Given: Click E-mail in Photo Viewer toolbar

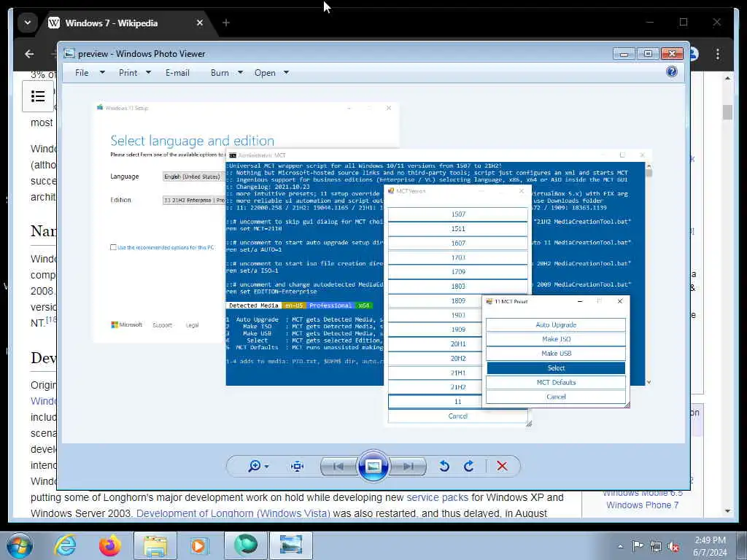Looking at the screenshot, I should 177,73.
